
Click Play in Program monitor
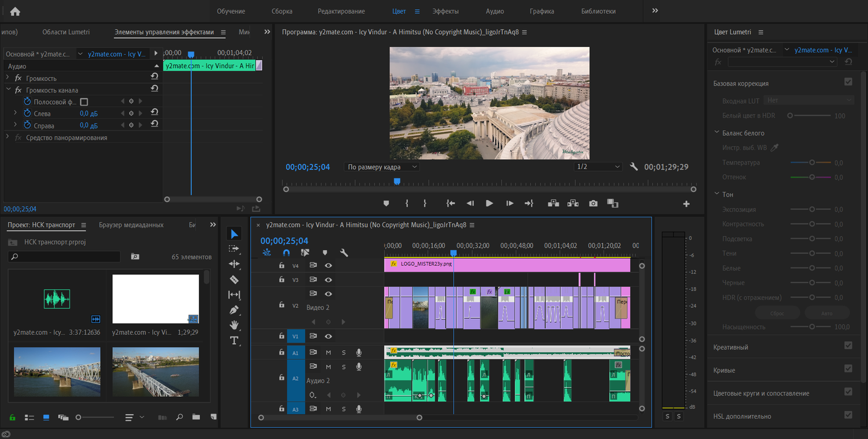tap(489, 203)
